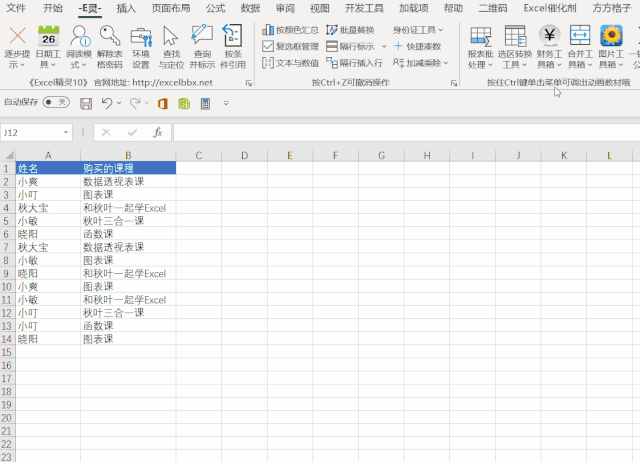640x462 pixels.
Task: Open the 财务工具箱 yen icon
Action: point(549,47)
